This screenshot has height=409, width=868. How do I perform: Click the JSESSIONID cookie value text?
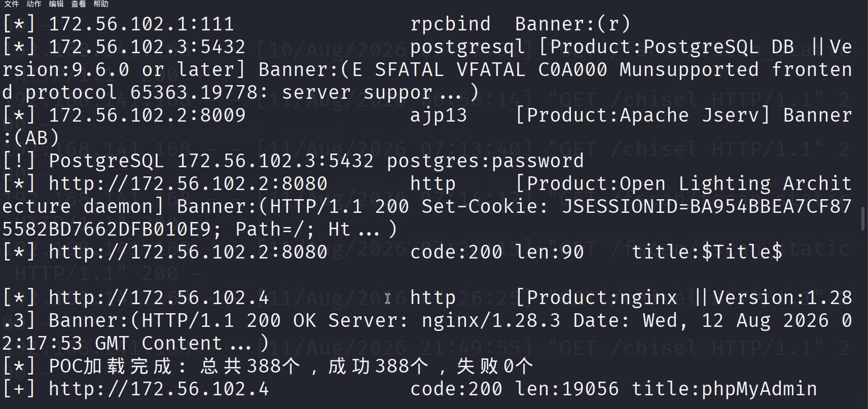[x=707, y=206]
